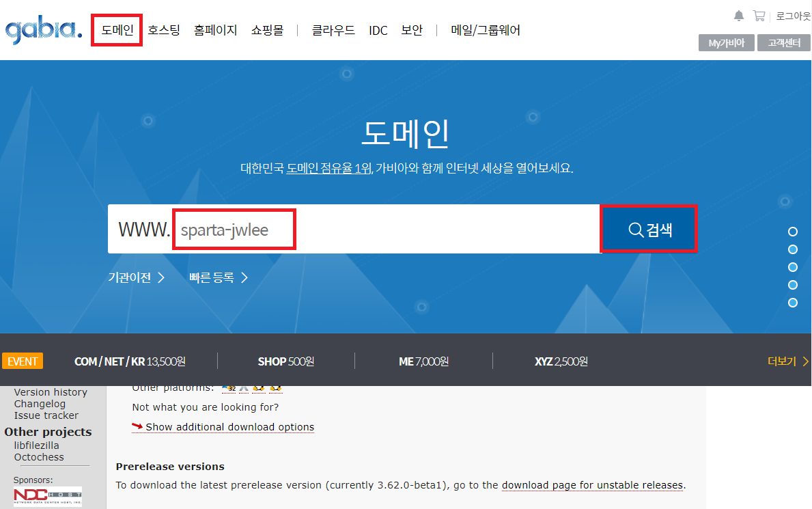Select the fourth banner slide dot

[x=792, y=285]
